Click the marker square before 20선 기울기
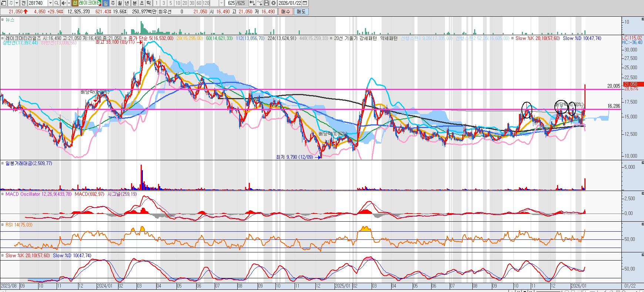The height and width of the screenshot is (292, 644). point(331,38)
